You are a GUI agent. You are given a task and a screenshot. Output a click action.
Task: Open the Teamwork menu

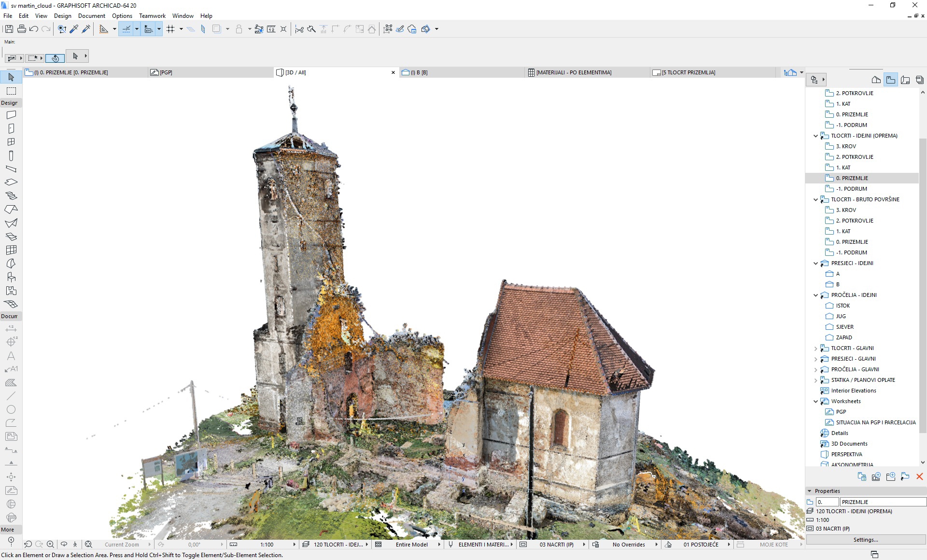tap(152, 16)
